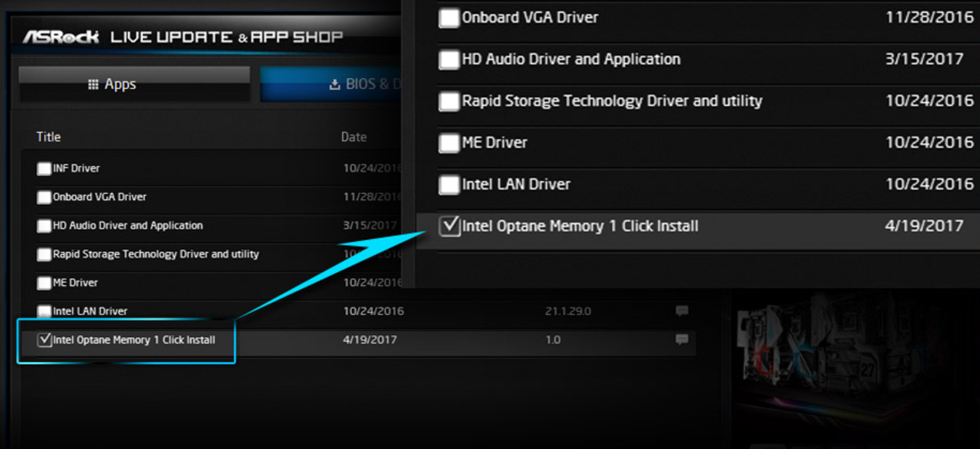The image size is (980, 449).
Task: Click the 4/19/2017 date in the enlarged view
Action: pos(924,226)
